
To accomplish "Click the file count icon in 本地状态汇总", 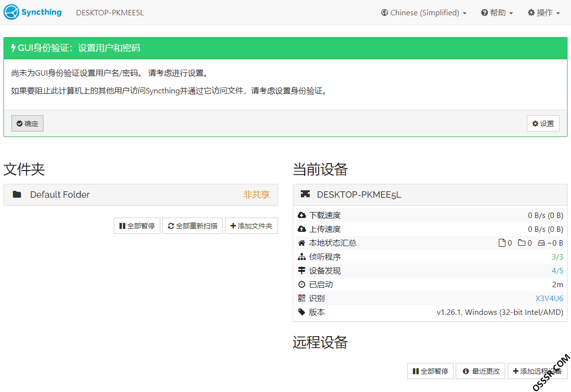I will [502, 243].
